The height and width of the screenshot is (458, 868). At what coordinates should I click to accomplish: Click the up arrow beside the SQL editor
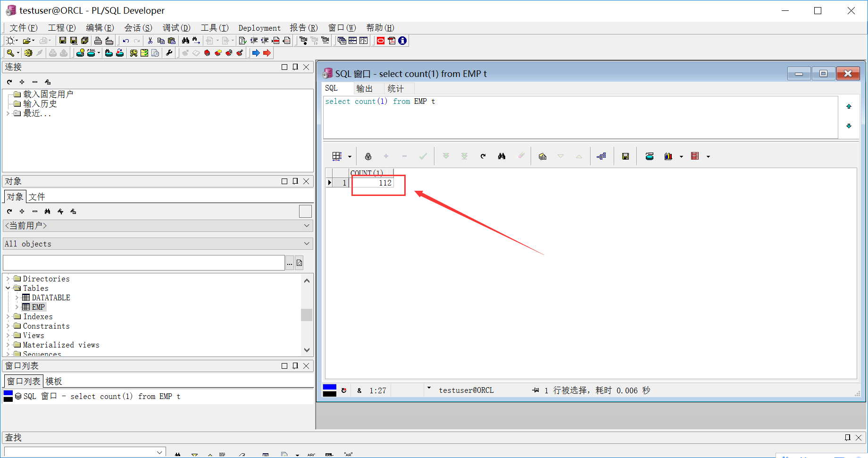[849, 106]
